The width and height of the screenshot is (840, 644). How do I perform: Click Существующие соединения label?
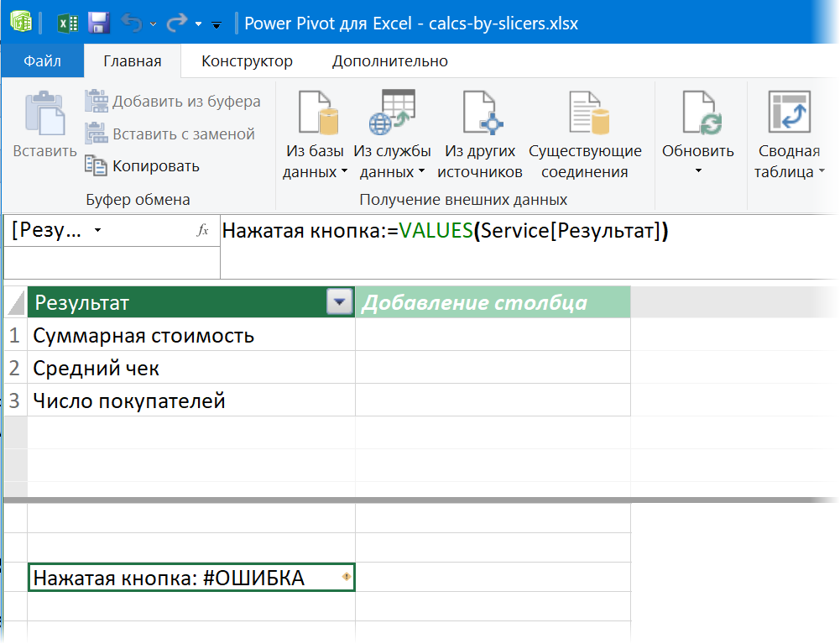click(585, 161)
